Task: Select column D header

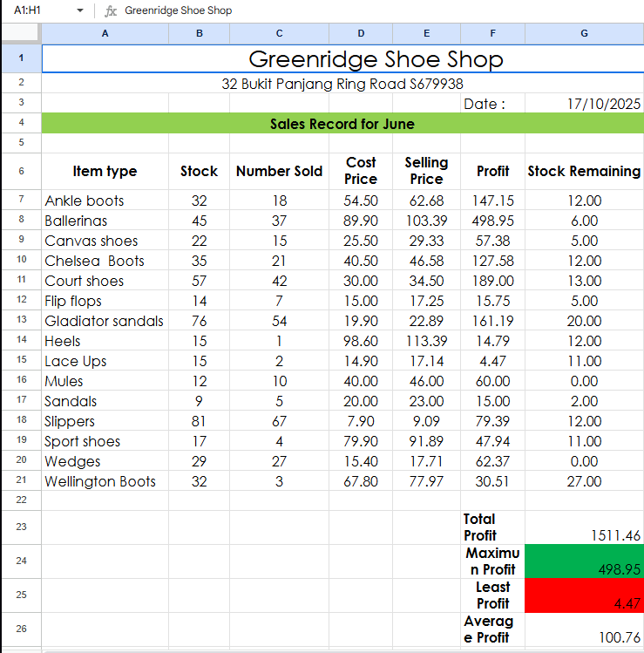Action: (361, 33)
